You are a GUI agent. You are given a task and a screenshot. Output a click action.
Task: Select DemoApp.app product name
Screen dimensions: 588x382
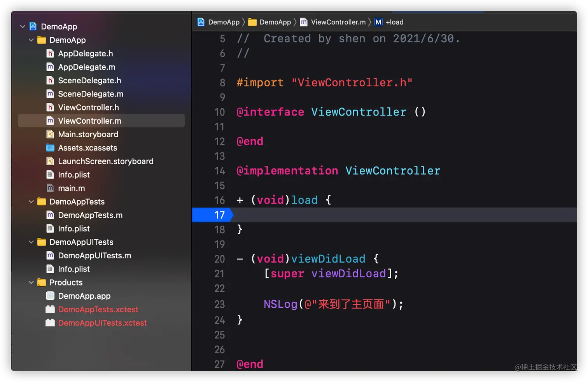click(84, 296)
